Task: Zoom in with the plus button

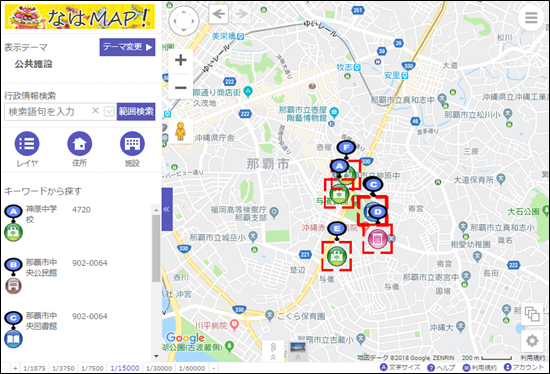Action: point(181,60)
